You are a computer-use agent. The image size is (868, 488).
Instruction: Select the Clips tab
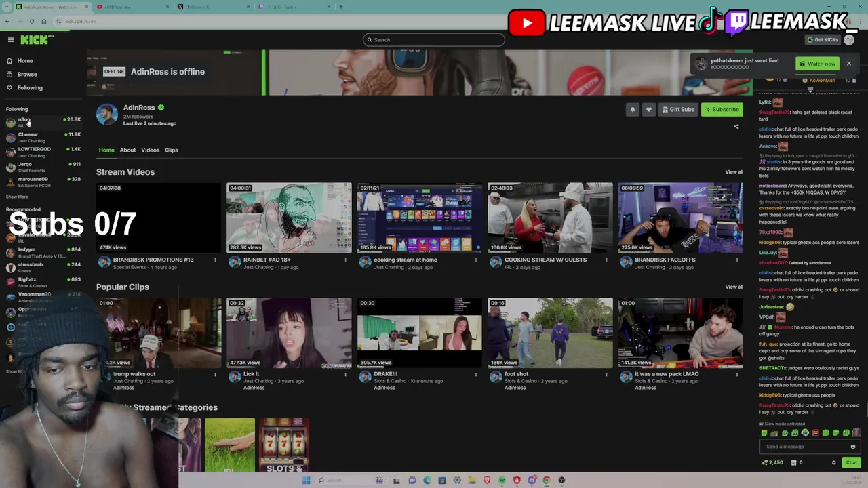click(x=172, y=150)
